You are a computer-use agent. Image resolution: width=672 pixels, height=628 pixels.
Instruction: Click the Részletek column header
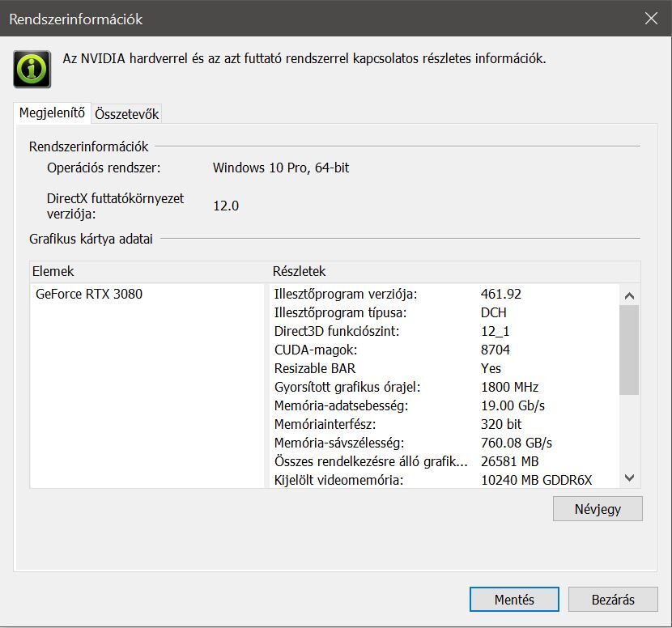point(299,271)
